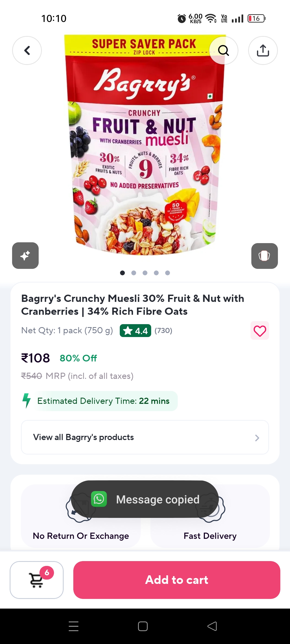Screen dimensions: 290x644
Task: Select the second image carousel dot
Action: pos(134,273)
